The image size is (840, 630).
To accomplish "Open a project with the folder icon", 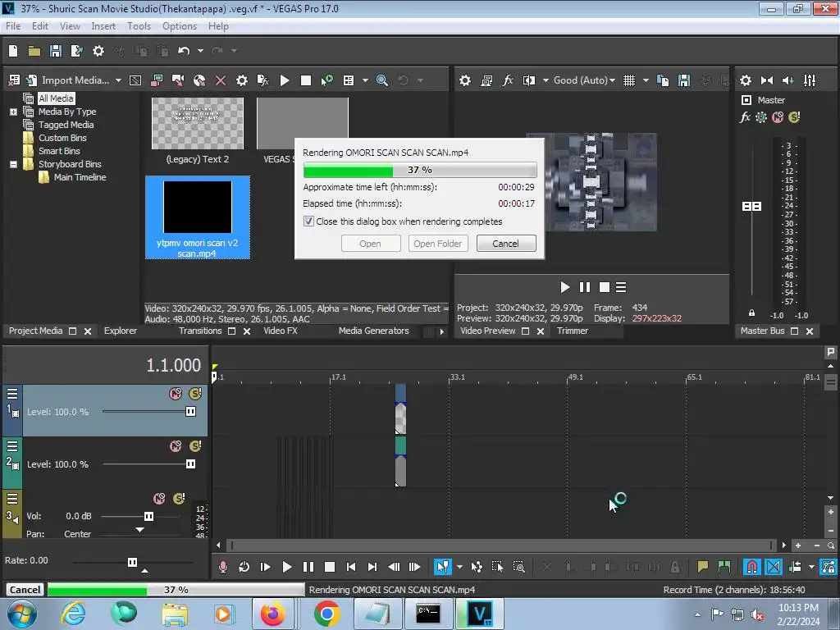I will pyautogui.click(x=34, y=51).
